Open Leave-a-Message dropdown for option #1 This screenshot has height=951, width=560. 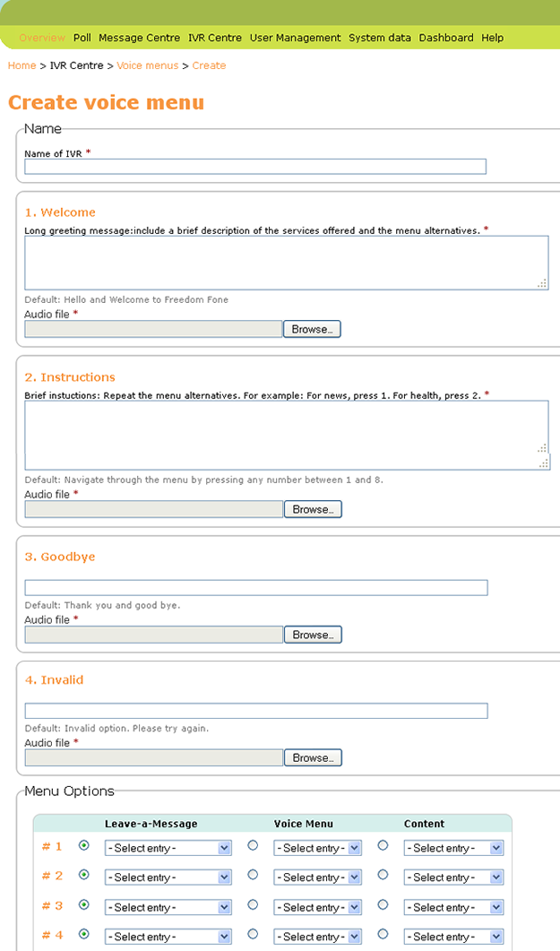coord(168,848)
